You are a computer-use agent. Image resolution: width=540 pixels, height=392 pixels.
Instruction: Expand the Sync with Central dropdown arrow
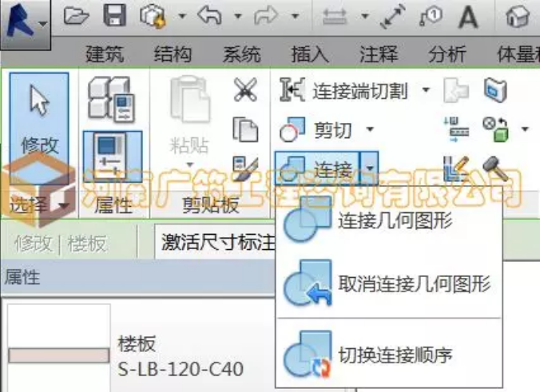click(x=182, y=16)
